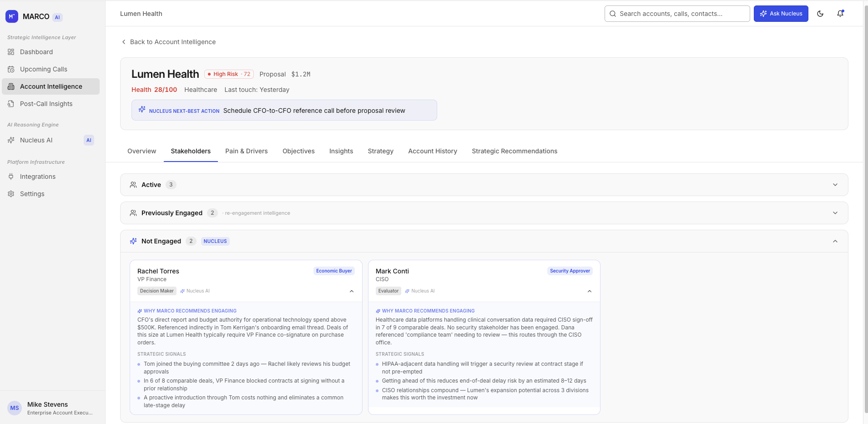868x424 pixels.
Task: Click Mark Conti Evaluator tag
Action: click(389, 291)
